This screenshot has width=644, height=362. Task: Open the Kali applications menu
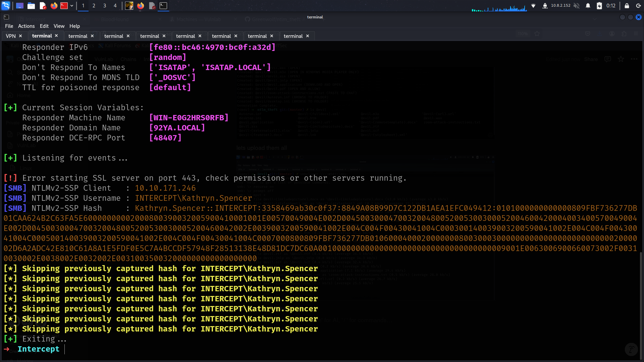(6, 6)
